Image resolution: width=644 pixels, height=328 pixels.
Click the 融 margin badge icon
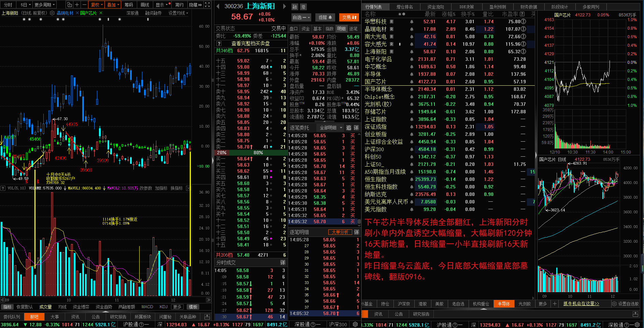pyautogui.click(x=295, y=7)
